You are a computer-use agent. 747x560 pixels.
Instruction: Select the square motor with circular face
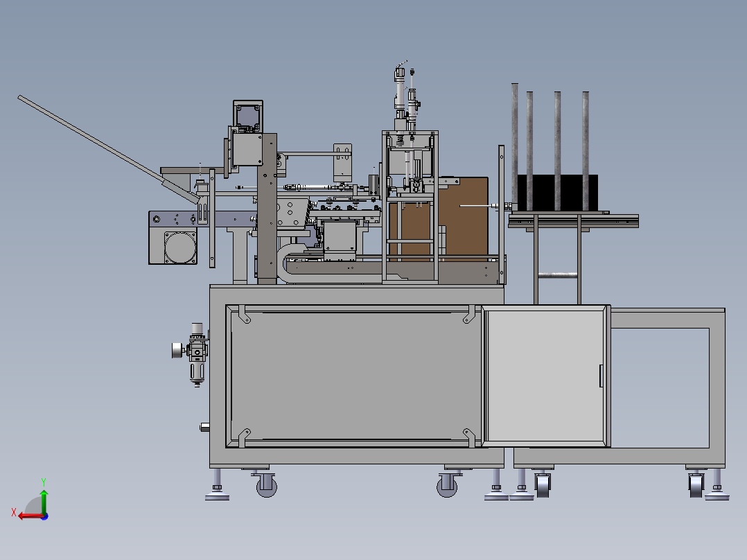click(x=173, y=245)
